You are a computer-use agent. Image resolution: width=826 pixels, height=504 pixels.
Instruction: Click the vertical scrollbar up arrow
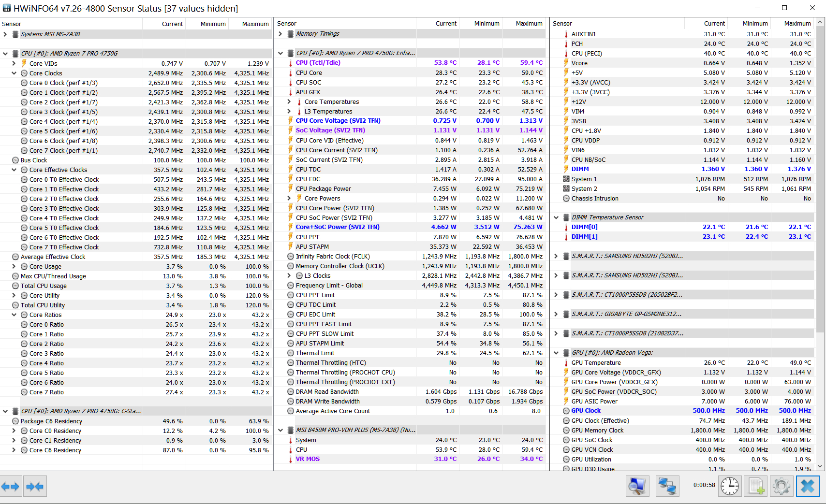click(820, 22)
